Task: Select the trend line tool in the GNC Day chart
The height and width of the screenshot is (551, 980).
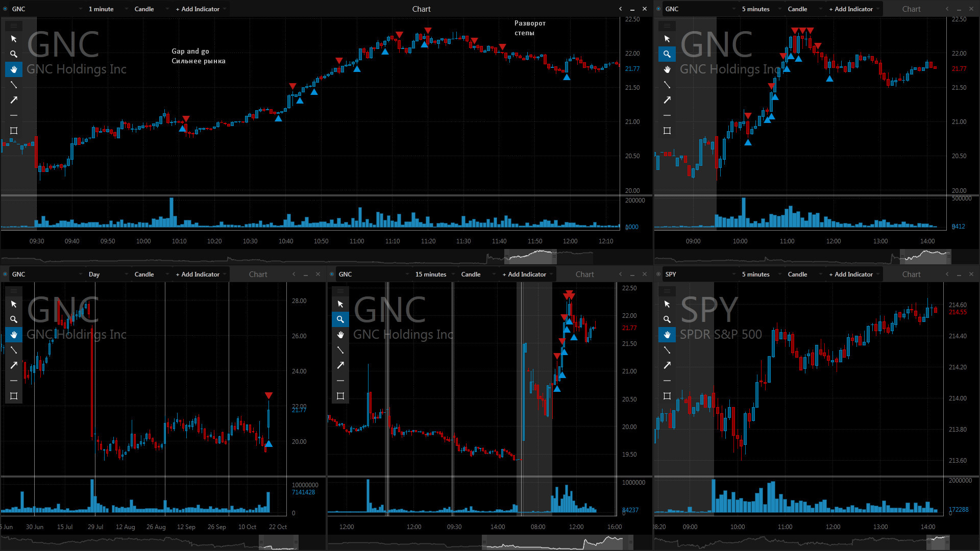Action: click(x=14, y=350)
